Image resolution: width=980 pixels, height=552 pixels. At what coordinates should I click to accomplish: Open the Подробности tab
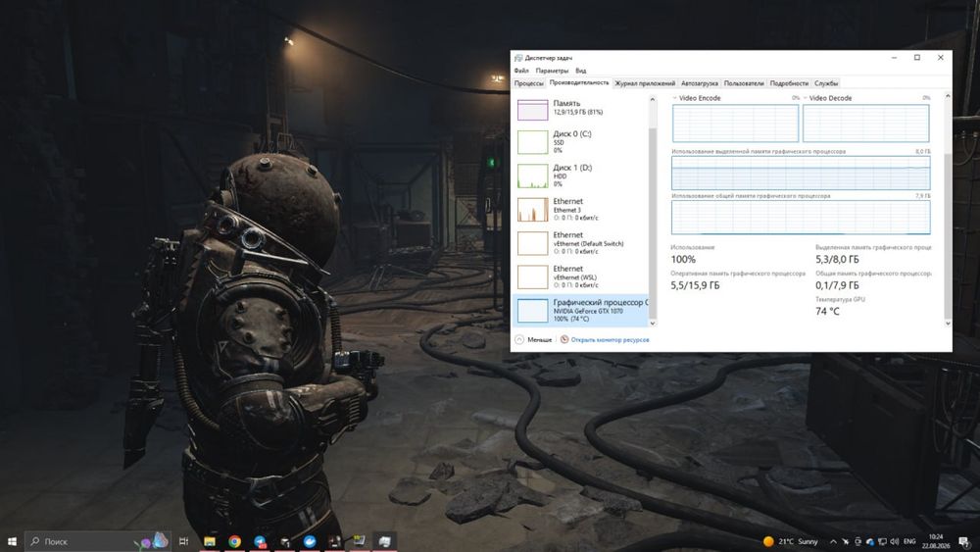(789, 83)
